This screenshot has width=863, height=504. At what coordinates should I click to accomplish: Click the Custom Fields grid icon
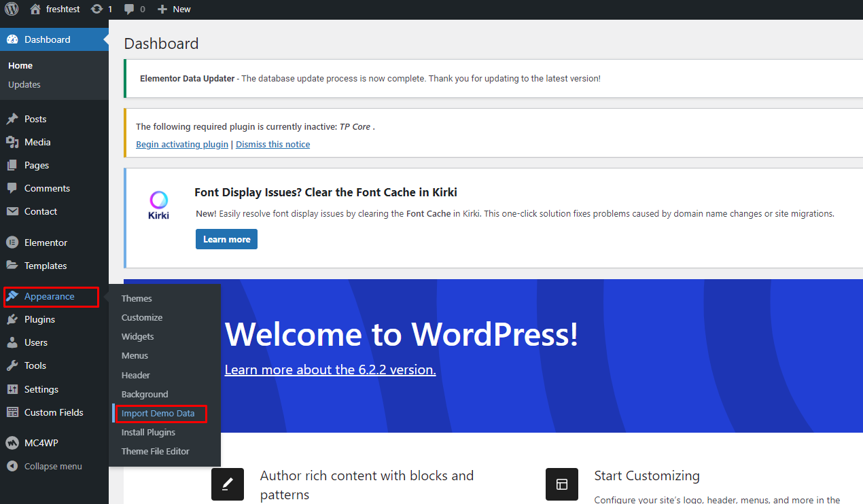tap(12, 412)
